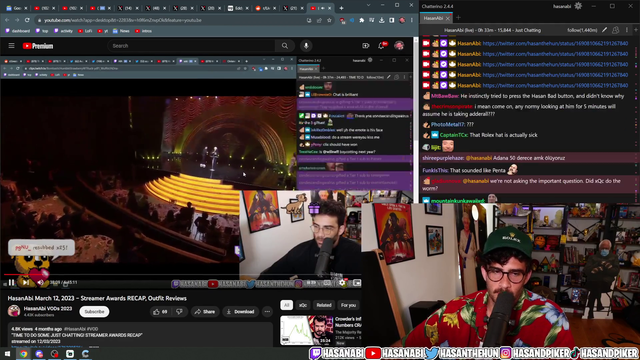Go back with Chrome's back arrow
This screenshot has height=360, width=640.
tap(7, 20)
